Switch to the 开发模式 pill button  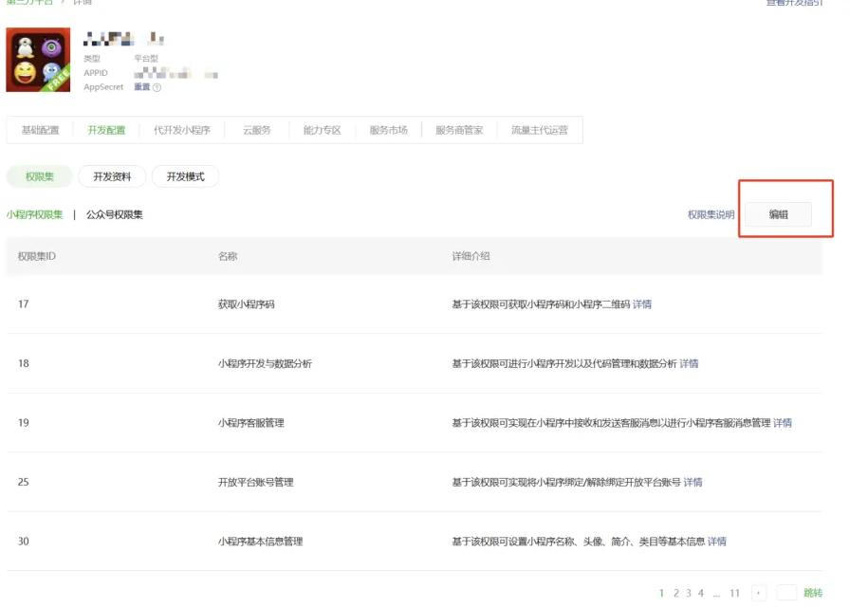[x=185, y=176]
